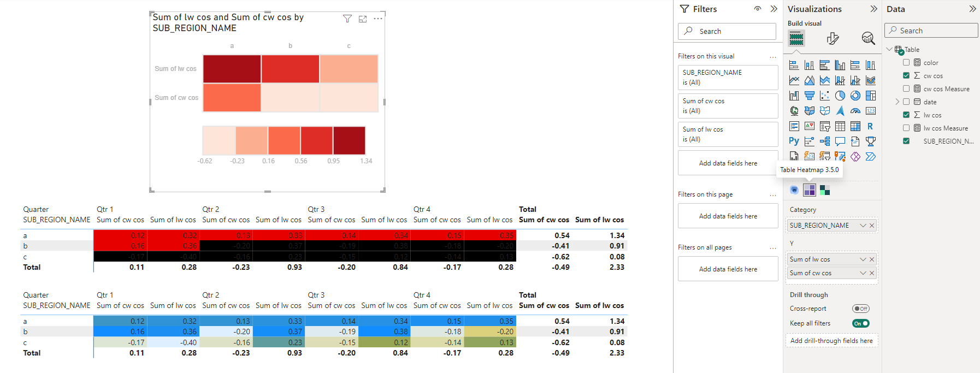Select the Stacked bar chart visual

point(794,66)
